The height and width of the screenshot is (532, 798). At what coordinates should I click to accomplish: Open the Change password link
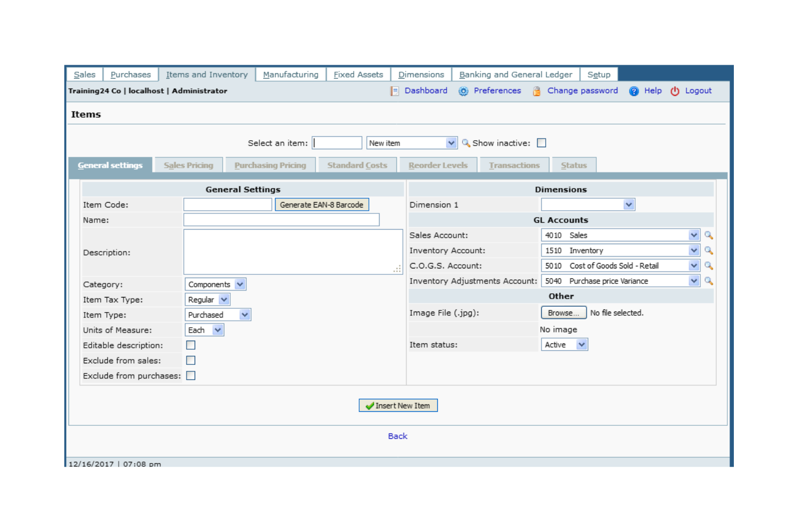583,91
